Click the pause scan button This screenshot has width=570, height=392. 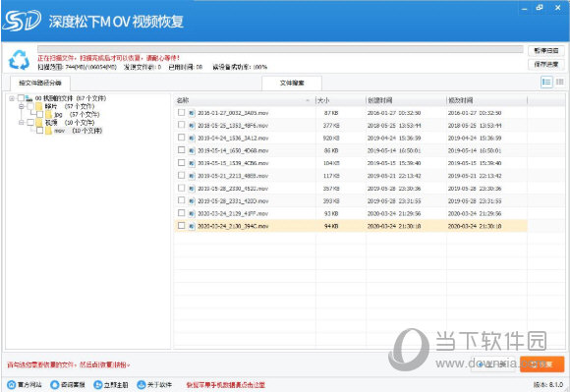coord(546,51)
